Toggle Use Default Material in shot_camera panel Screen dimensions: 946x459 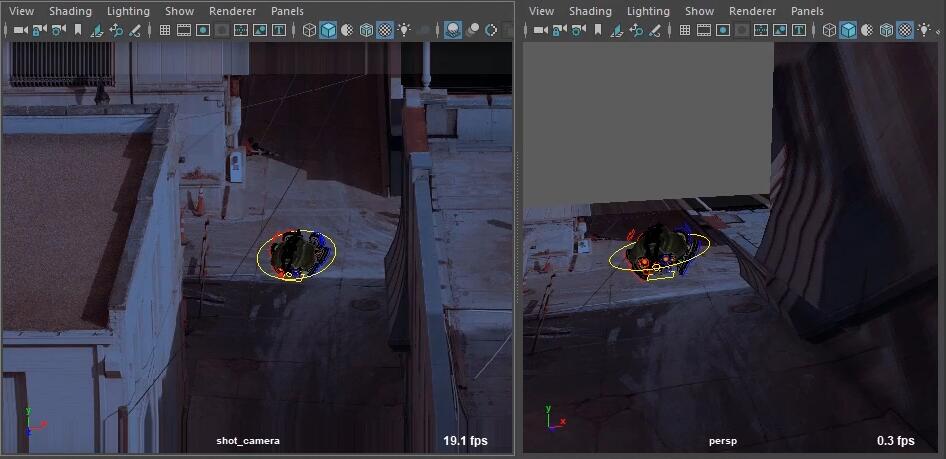pyautogui.click(x=348, y=30)
